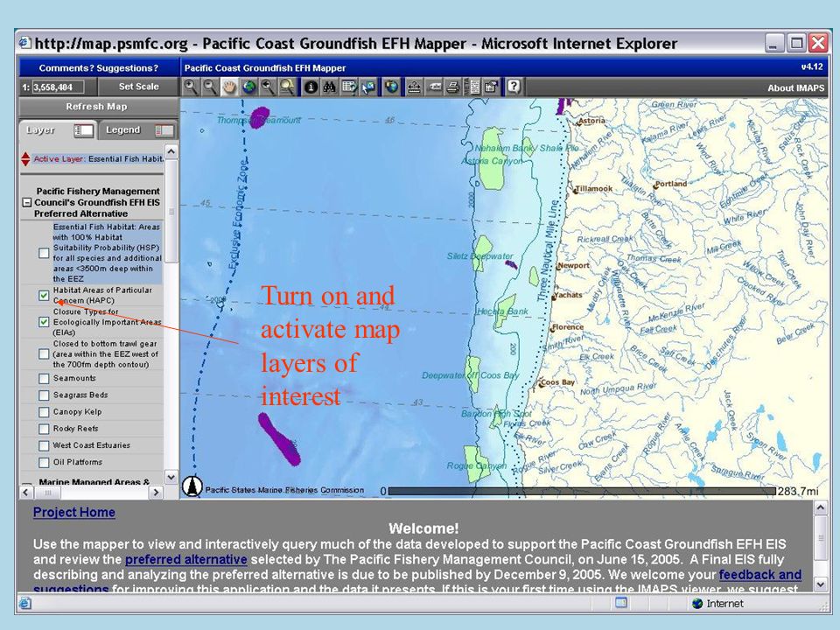Click the Set Scale button
This screenshot has width=840, height=630.
coord(138,87)
